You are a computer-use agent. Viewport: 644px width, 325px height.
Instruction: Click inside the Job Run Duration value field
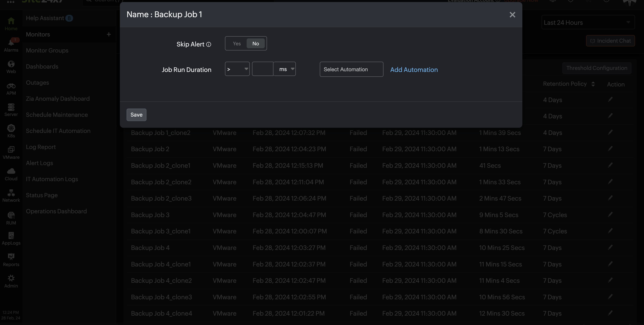coord(263,69)
